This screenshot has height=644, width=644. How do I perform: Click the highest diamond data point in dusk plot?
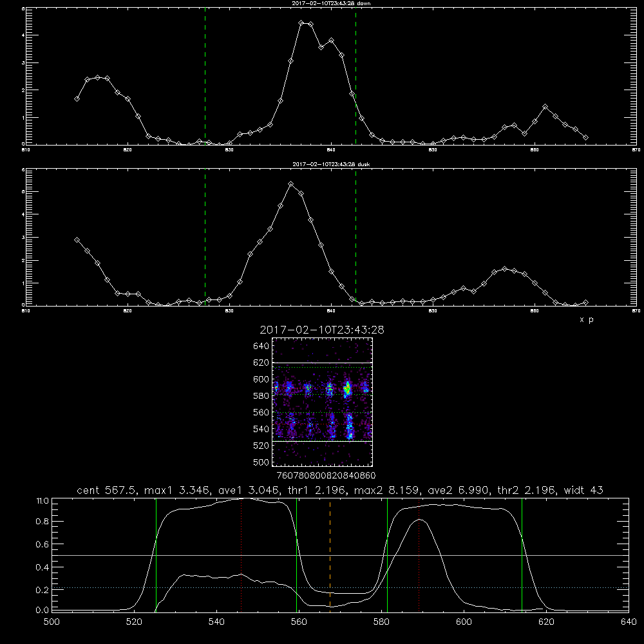[x=291, y=184]
